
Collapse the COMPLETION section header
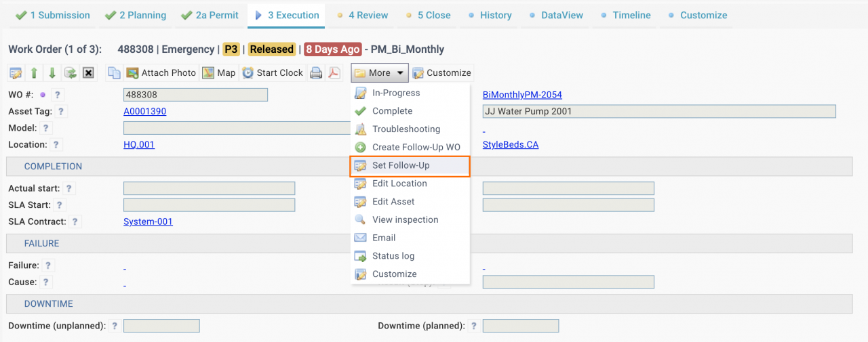click(53, 167)
